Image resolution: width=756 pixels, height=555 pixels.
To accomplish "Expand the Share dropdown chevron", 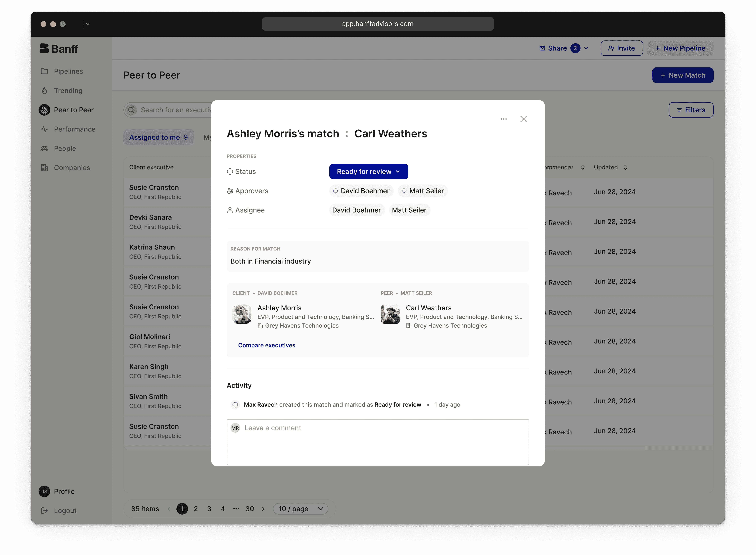I will [x=586, y=48].
